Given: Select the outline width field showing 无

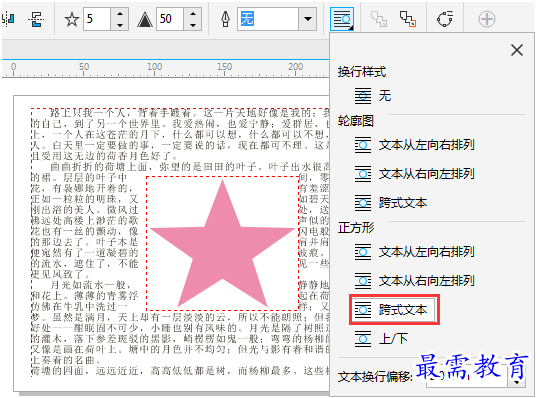Looking at the screenshot, I should click(x=267, y=19).
